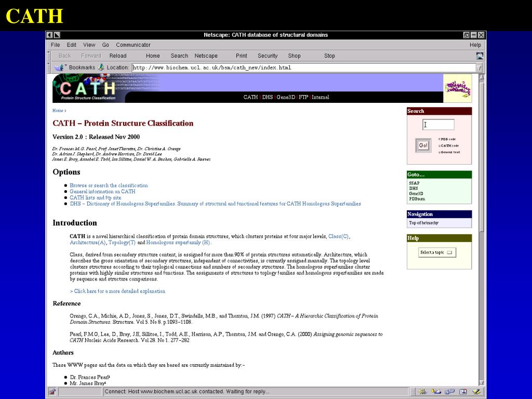The width and height of the screenshot is (532, 399).
Task: Click the Location URL field
Action: click(303, 68)
